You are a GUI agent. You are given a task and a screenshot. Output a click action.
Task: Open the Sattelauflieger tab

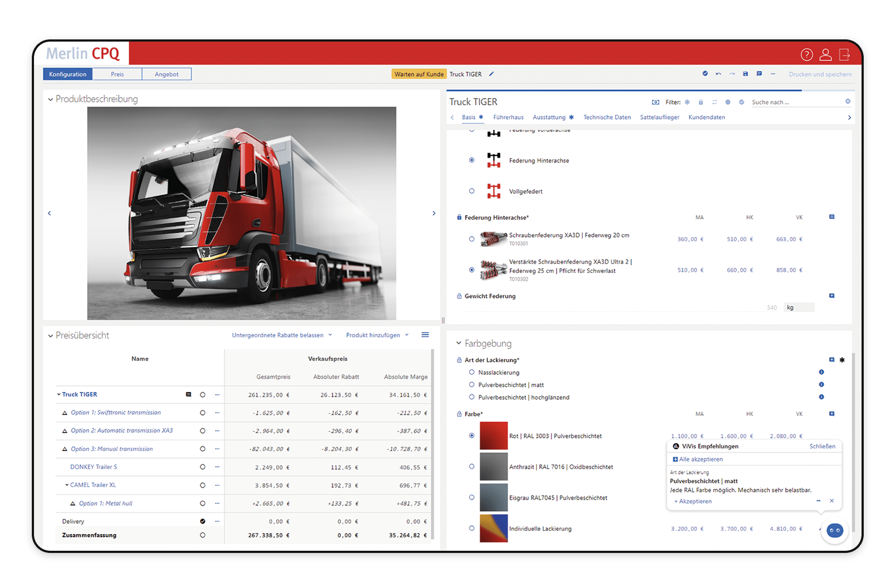click(659, 117)
